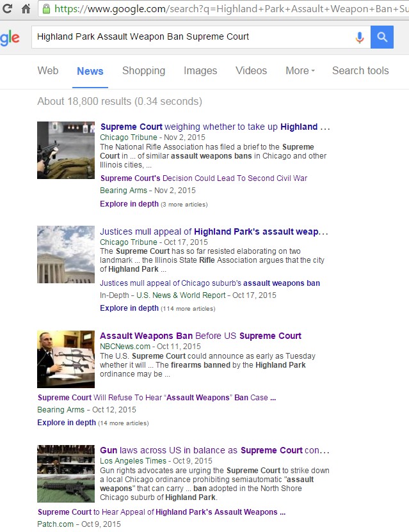Click the shooting range rifle thumbnail
The width and height of the screenshot is (409, 532).
[66, 150]
